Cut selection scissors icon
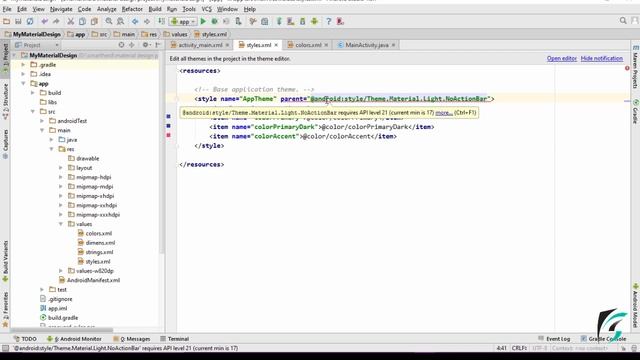The image size is (640, 360). 71,21
